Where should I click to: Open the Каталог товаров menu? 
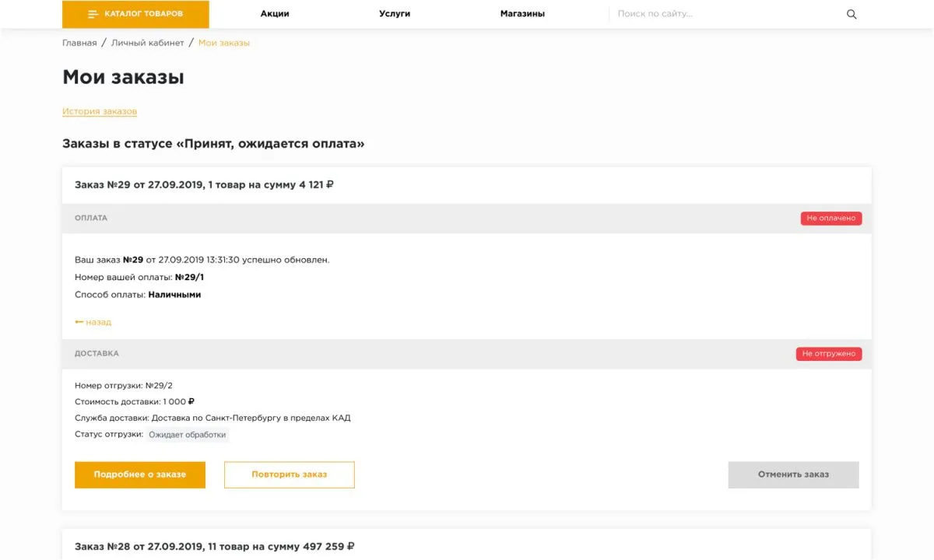click(135, 14)
